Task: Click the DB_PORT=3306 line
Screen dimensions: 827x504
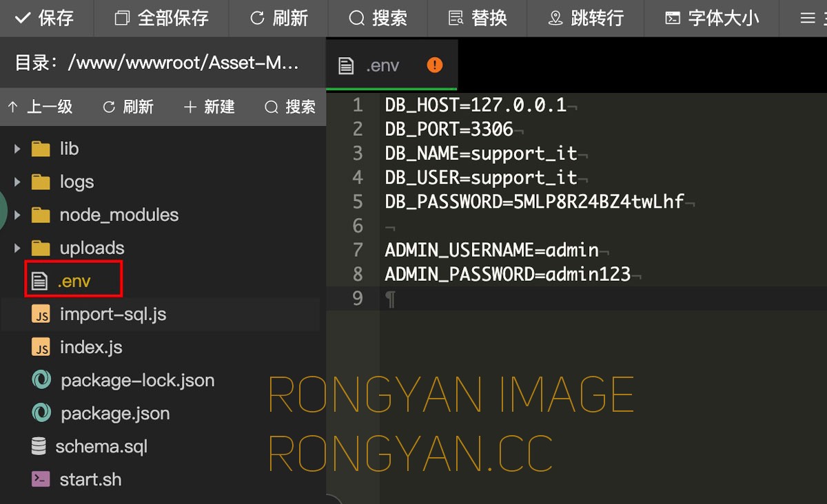Action: (449, 129)
